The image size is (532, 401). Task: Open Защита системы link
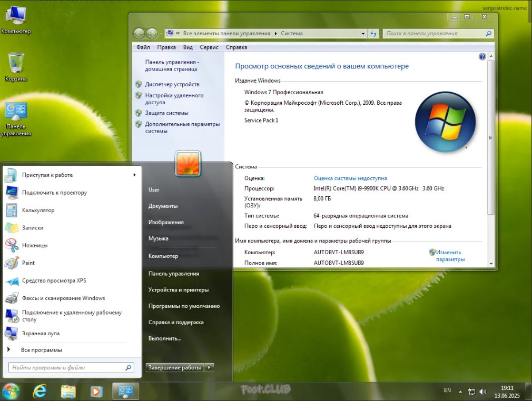pyautogui.click(x=166, y=113)
